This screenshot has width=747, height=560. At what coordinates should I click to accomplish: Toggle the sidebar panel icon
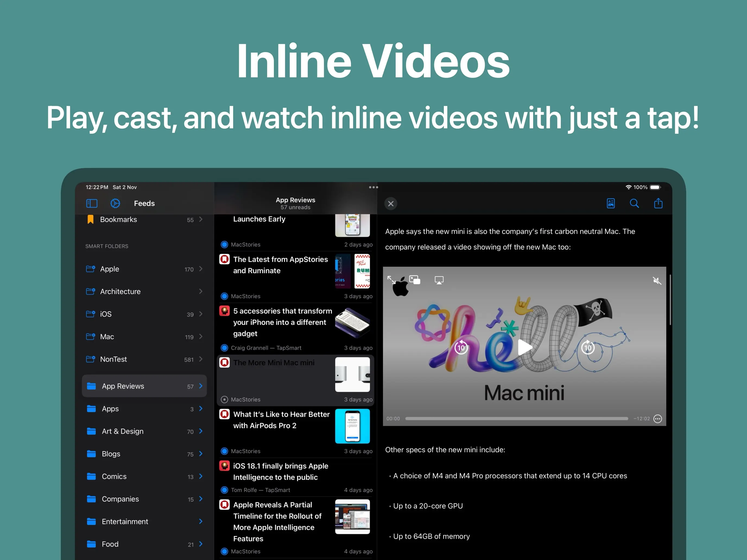click(91, 203)
